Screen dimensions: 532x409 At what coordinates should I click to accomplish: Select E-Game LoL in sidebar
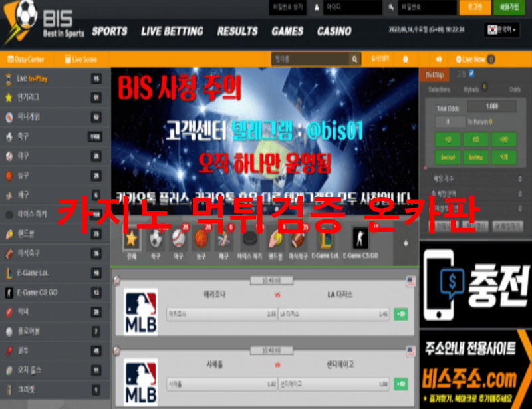coord(55,273)
